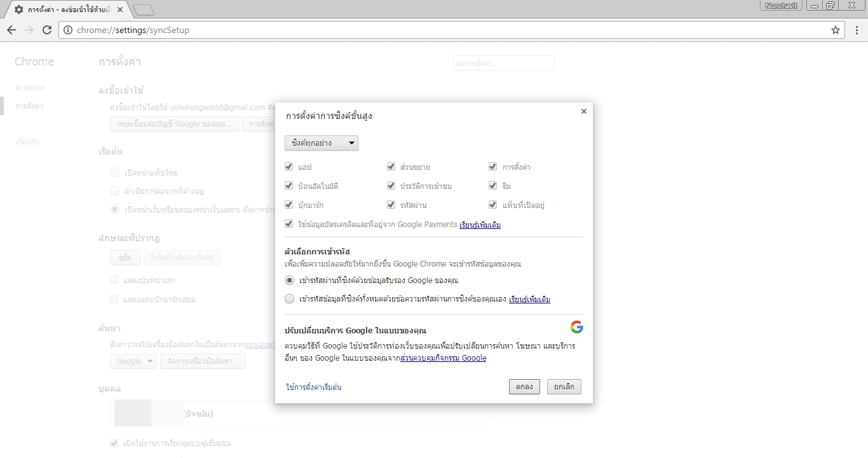Click the หยุดเชื่อมต่อบัญชี Google ของคุณ button

click(175, 124)
